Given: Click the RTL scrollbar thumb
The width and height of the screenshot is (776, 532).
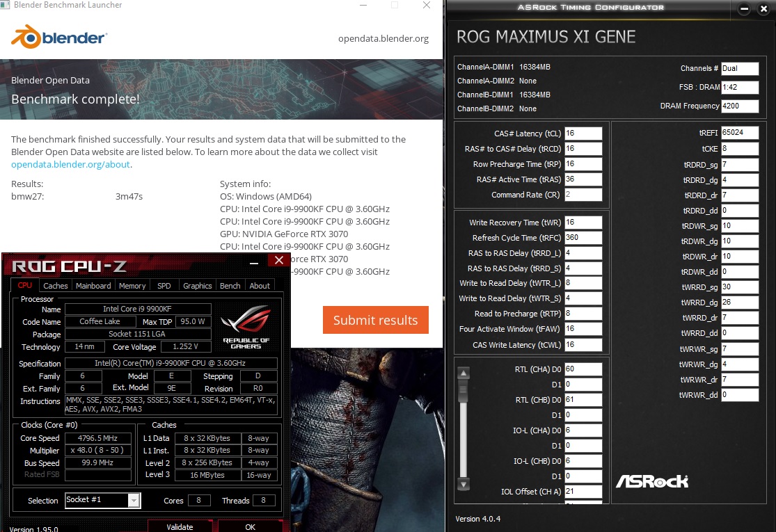Looking at the screenshot, I should [x=464, y=392].
